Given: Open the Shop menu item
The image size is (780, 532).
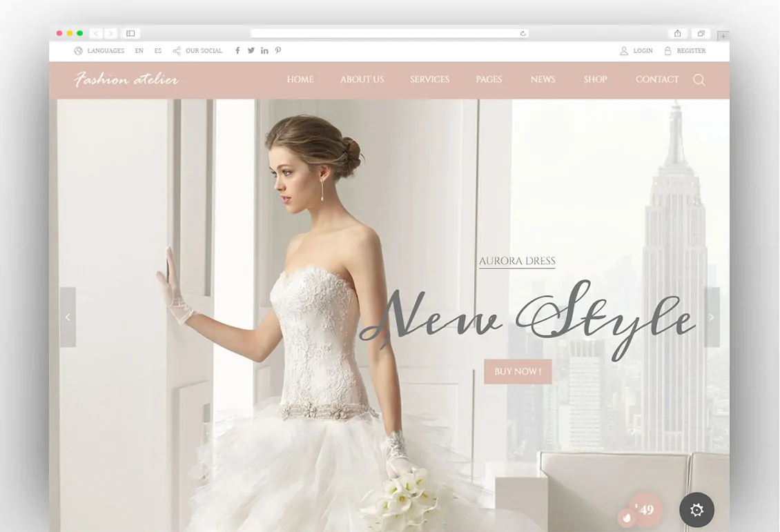Looking at the screenshot, I should [596, 79].
